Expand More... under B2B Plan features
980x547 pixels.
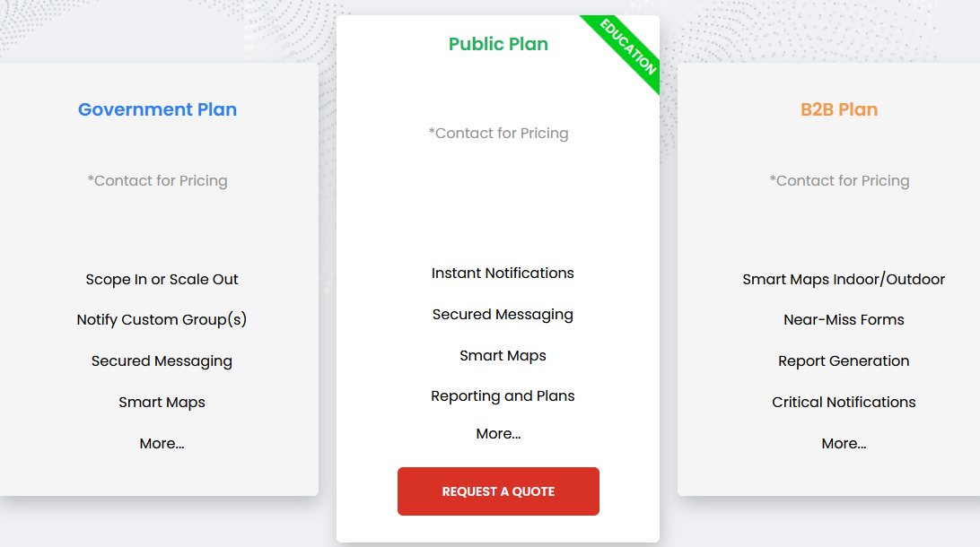pyautogui.click(x=844, y=443)
